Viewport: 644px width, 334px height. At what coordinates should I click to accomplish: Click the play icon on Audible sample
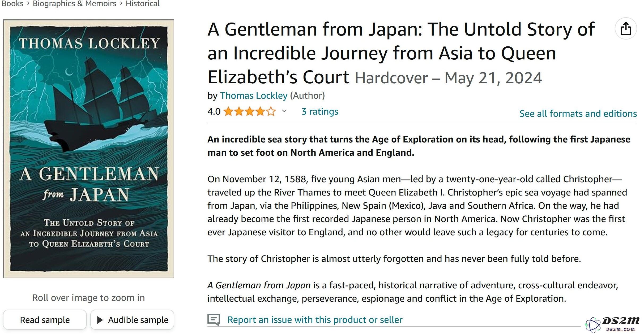[x=100, y=320]
